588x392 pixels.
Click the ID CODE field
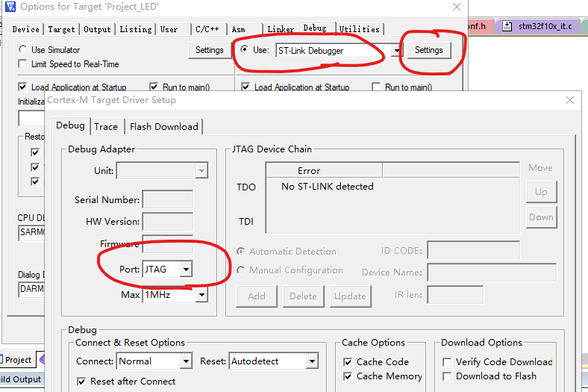pyautogui.click(x=473, y=250)
